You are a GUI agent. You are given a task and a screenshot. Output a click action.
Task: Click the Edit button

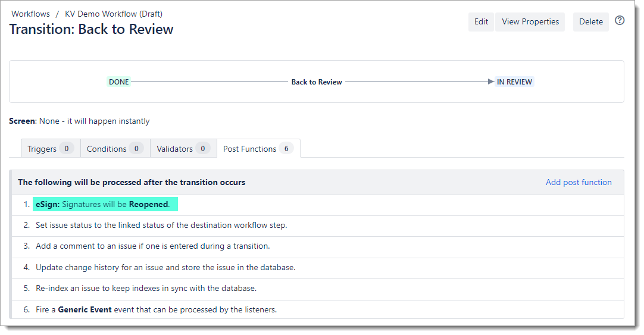(x=481, y=22)
